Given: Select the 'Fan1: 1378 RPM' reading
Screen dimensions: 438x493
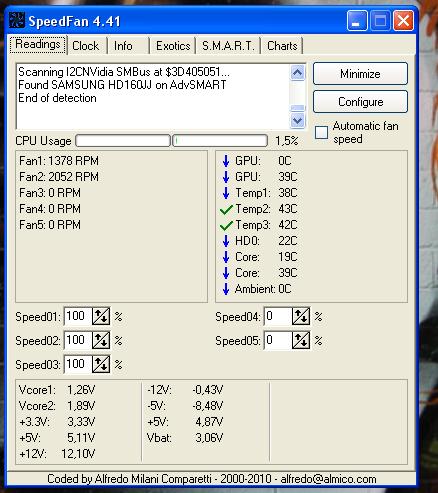Looking at the screenshot, I should click(59, 161).
